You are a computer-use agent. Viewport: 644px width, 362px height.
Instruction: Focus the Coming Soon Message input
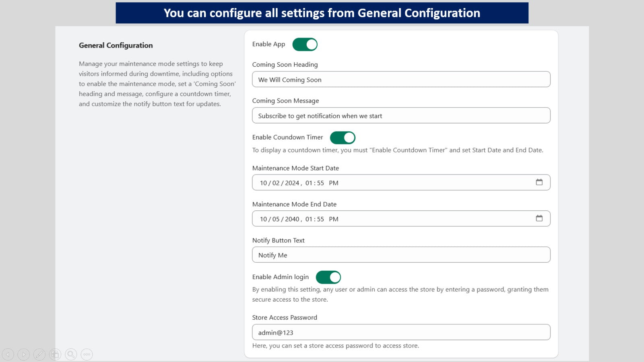point(401,115)
